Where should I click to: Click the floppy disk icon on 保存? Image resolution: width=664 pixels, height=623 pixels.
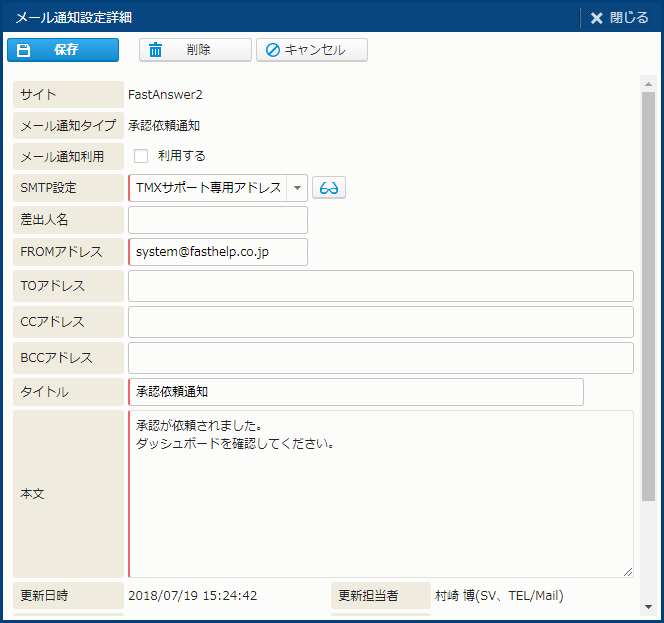(24, 50)
